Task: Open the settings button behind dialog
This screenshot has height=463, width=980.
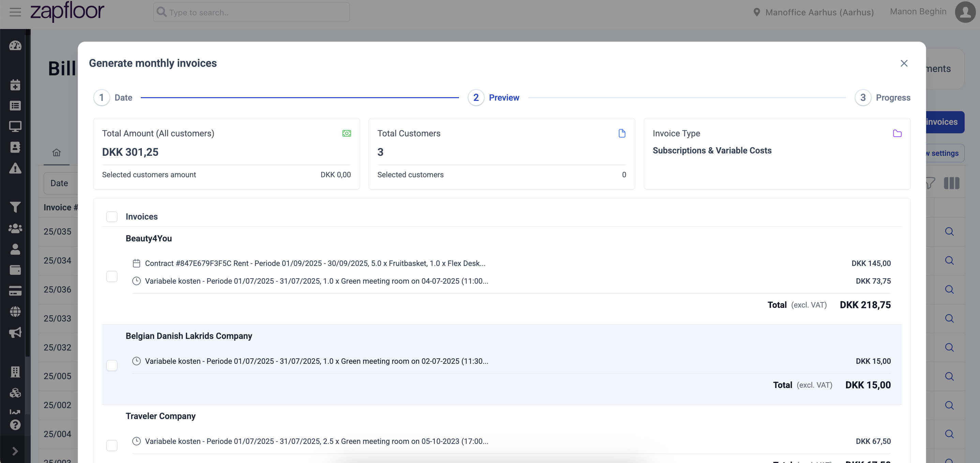Action: click(945, 153)
